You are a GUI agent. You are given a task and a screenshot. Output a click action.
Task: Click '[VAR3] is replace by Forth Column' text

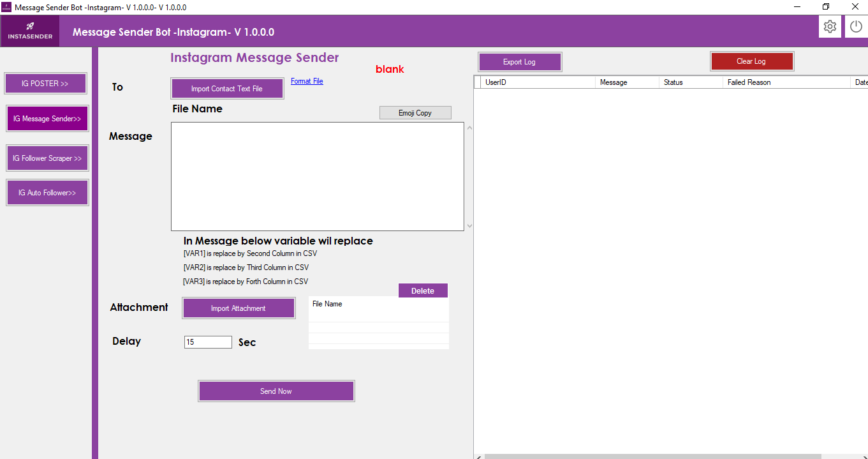click(x=246, y=282)
